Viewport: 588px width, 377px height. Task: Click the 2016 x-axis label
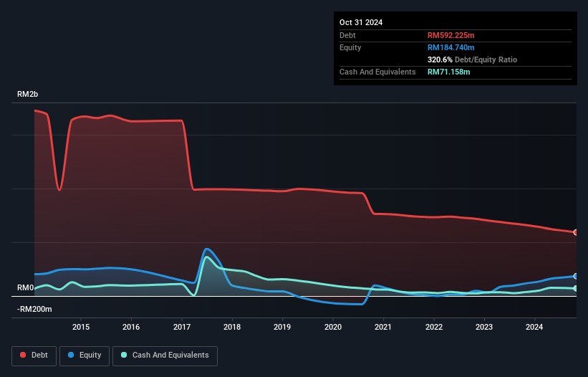131,327
